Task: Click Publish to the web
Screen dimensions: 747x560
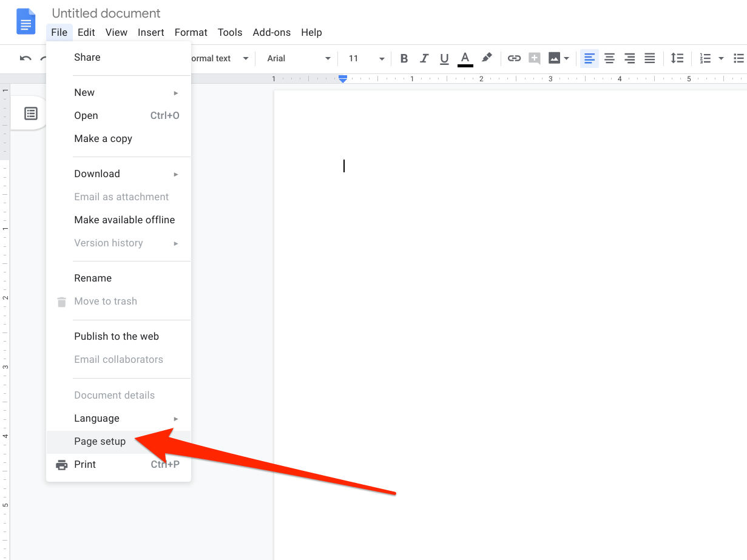Action: pos(116,336)
